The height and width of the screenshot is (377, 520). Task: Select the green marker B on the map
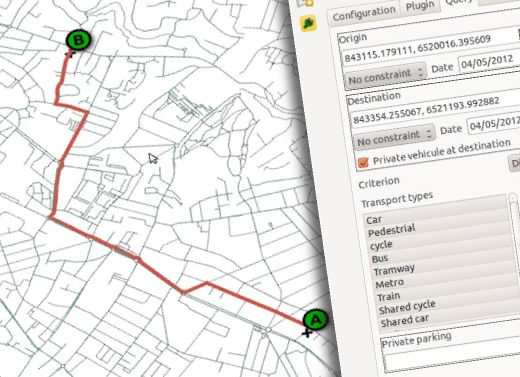coord(78,40)
